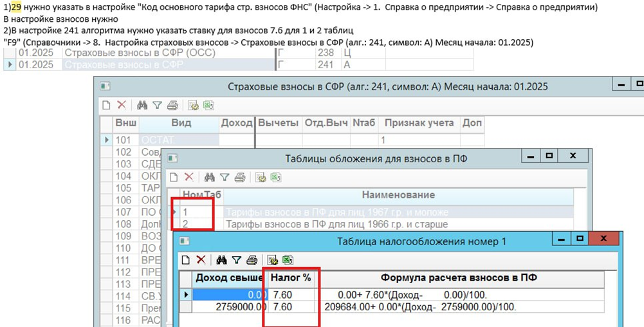Click the Формула расчета взносов в ПФ header

coord(459,277)
